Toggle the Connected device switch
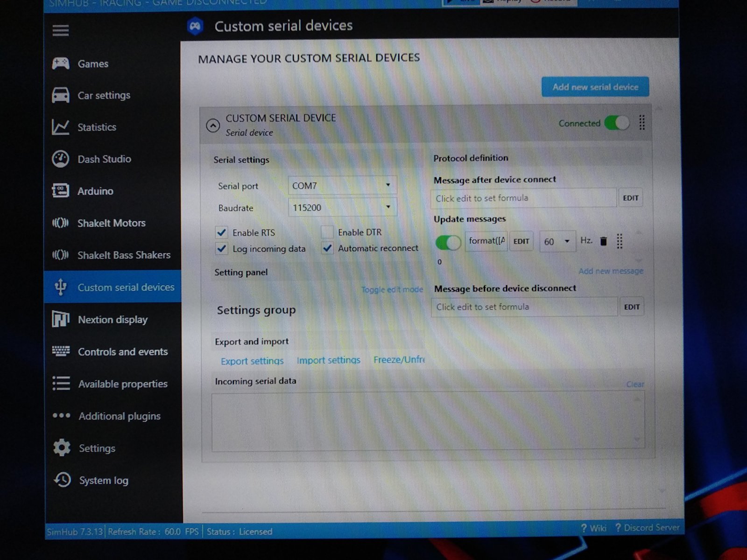The image size is (747, 560). (616, 123)
